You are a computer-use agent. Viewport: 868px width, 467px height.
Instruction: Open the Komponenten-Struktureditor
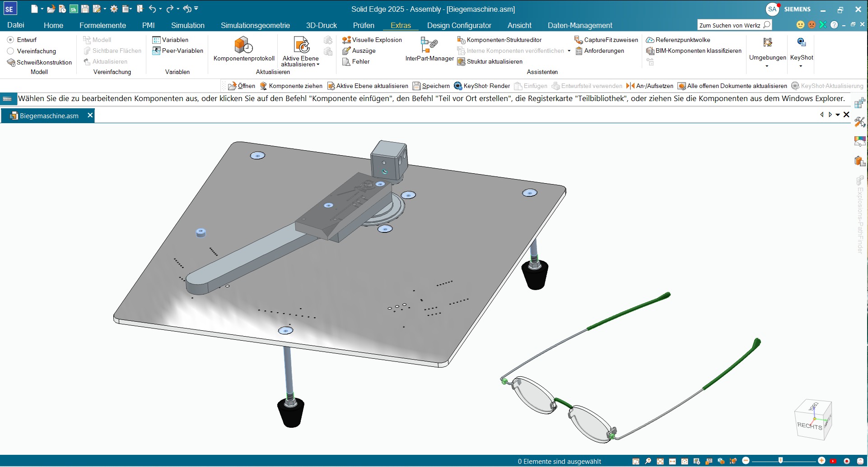point(499,40)
